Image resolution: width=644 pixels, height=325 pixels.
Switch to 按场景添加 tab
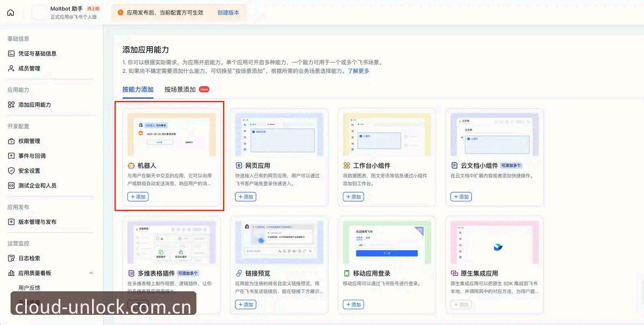180,89
